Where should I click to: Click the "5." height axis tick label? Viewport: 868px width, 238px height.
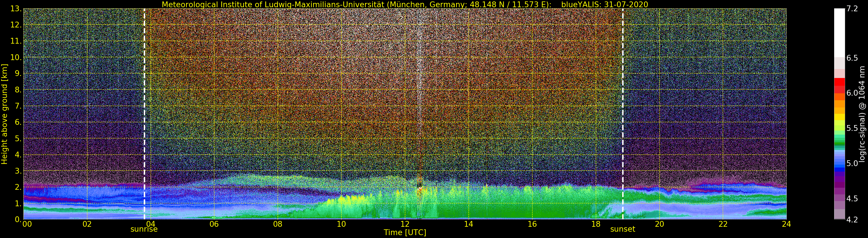pos(18,138)
